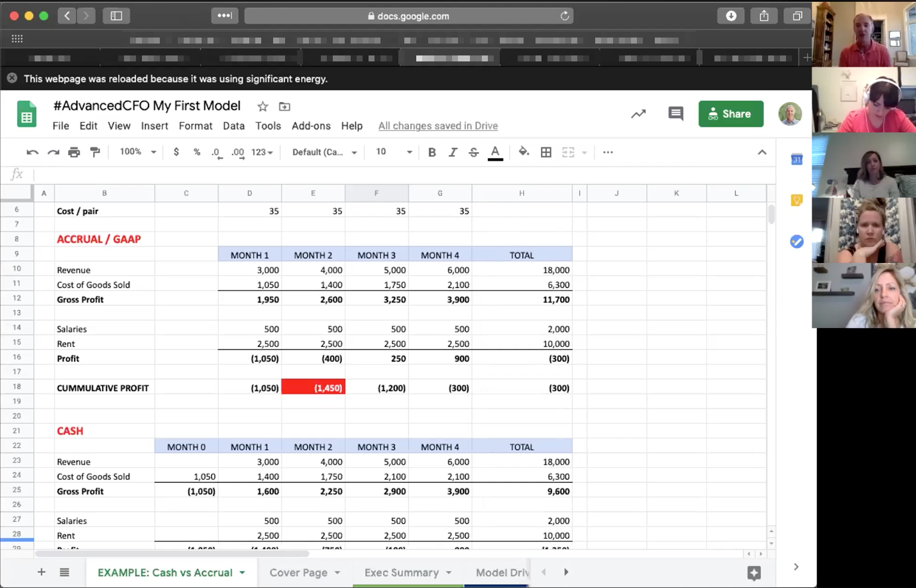The image size is (916, 588).
Task: Open the text color picker
Action: [495, 152]
